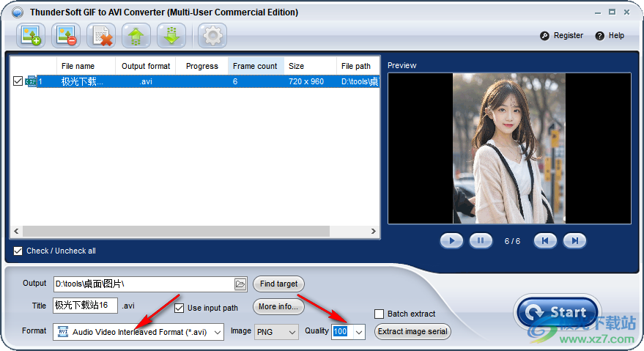Click the Help question mark icon
This screenshot has height=351, width=644.
tap(599, 36)
